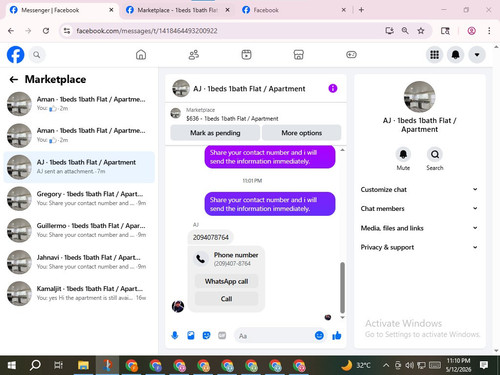Show hidden system tray icons chevron
500x375 pixels.
386,365
